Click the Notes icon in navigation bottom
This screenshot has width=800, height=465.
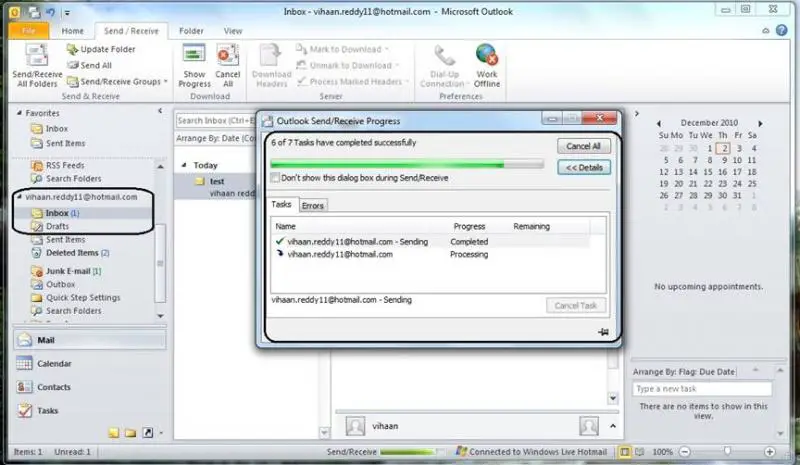coord(114,433)
